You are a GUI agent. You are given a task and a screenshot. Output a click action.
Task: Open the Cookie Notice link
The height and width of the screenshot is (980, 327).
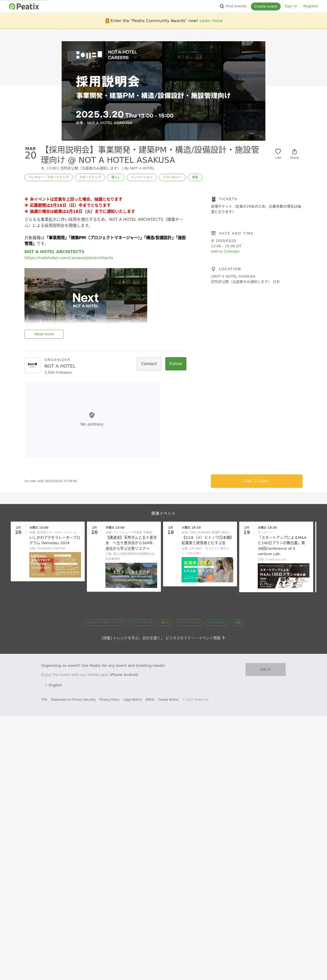168,700
